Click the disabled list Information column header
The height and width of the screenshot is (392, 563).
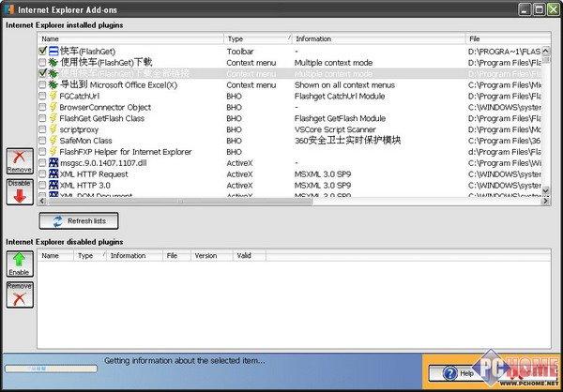coord(134,256)
